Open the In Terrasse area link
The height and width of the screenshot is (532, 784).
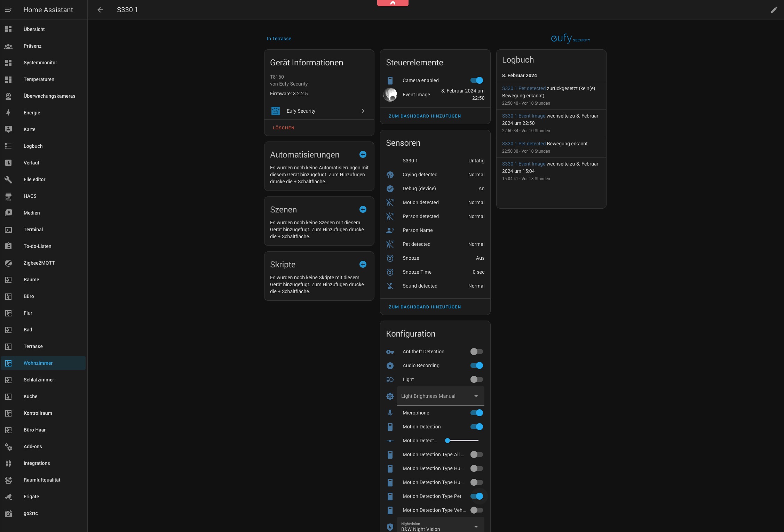279,39
